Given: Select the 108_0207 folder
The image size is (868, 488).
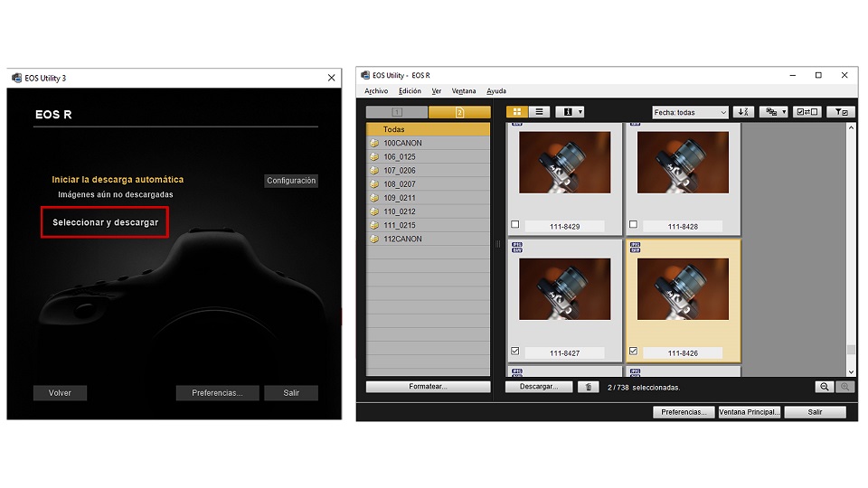Looking at the screenshot, I should coord(399,184).
